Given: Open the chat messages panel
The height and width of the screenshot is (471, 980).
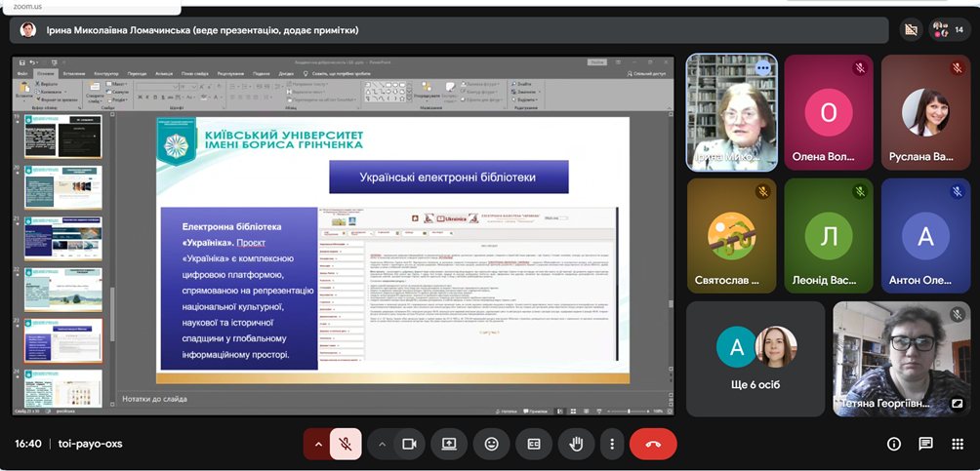Looking at the screenshot, I should coord(925,444).
